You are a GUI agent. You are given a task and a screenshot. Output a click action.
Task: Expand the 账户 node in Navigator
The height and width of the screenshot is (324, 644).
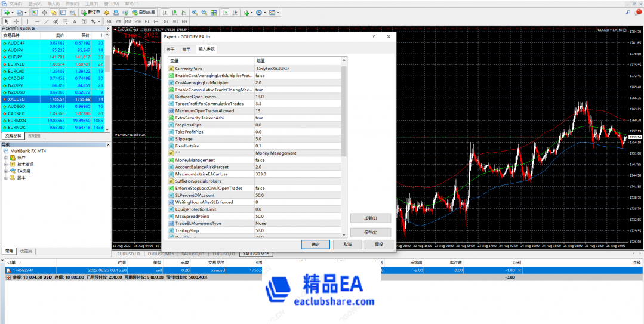pos(6,158)
